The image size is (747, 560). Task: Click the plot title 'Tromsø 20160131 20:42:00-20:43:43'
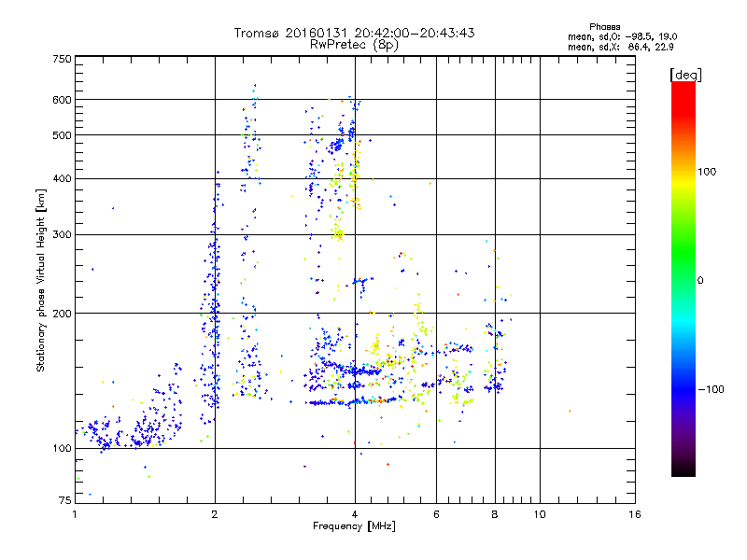click(x=354, y=33)
